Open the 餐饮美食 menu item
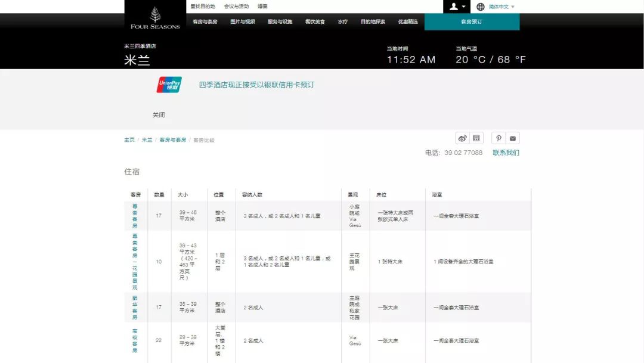Viewport: 644px width, 363px height. 315,21
